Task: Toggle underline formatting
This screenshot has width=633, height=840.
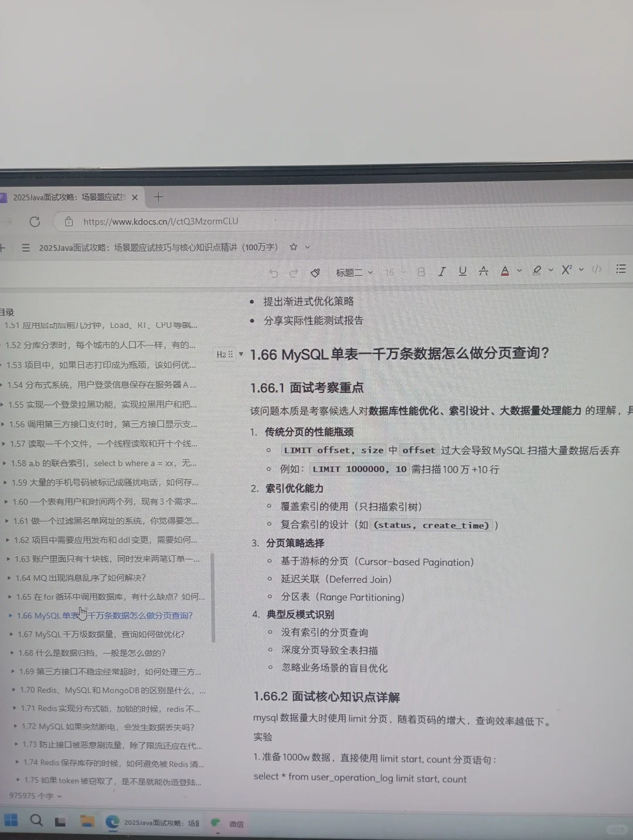Action: (x=462, y=271)
